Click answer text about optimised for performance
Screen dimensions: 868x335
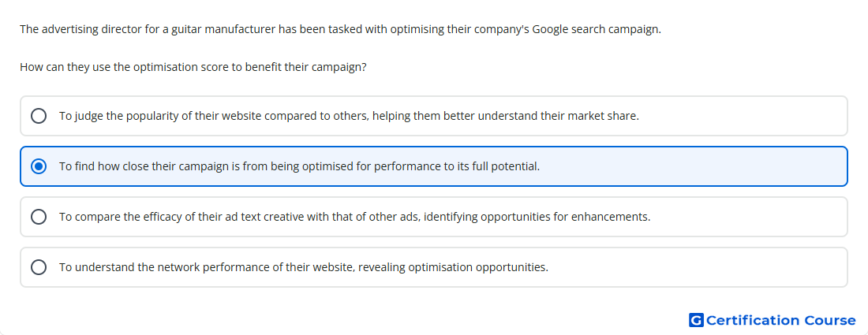click(x=300, y=166)
